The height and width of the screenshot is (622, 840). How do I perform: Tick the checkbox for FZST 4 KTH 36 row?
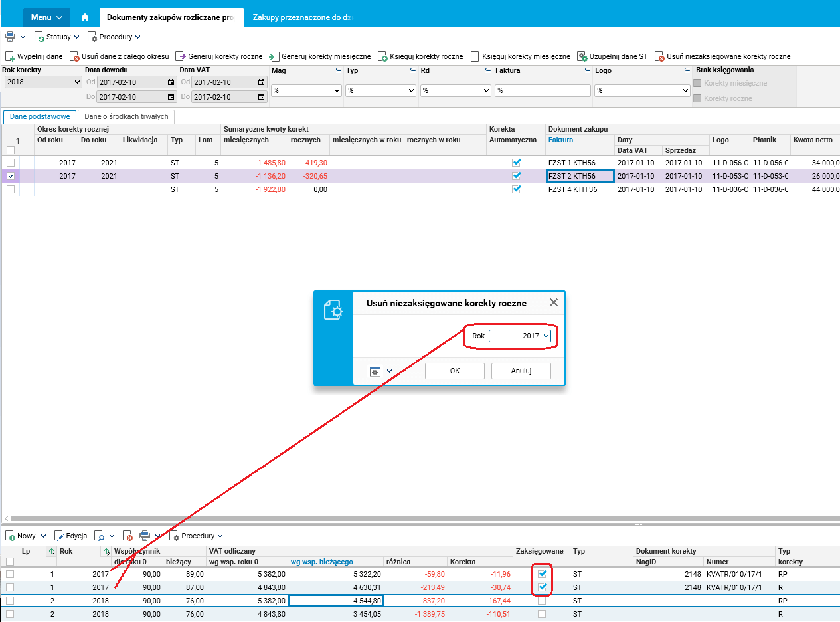(x=10, y=189)
